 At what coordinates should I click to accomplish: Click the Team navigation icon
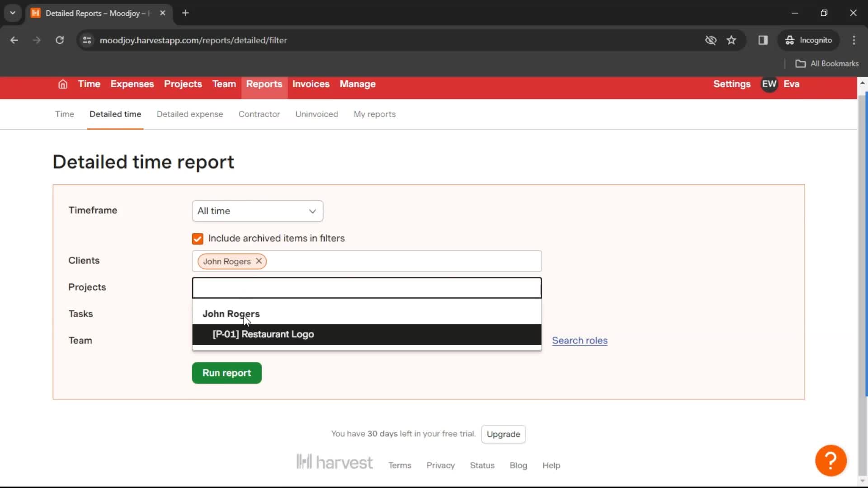click(x=224, y=84)
